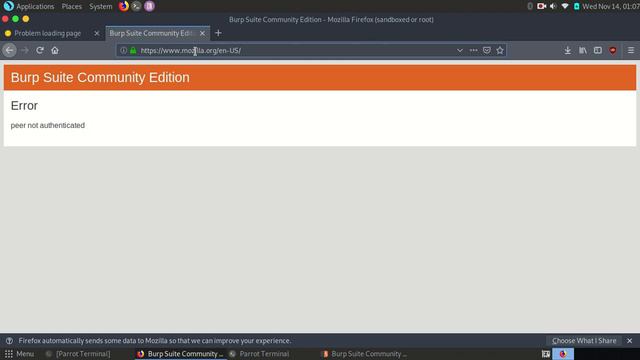
Task: Open the Firefox home page
Action: point(55,50)
